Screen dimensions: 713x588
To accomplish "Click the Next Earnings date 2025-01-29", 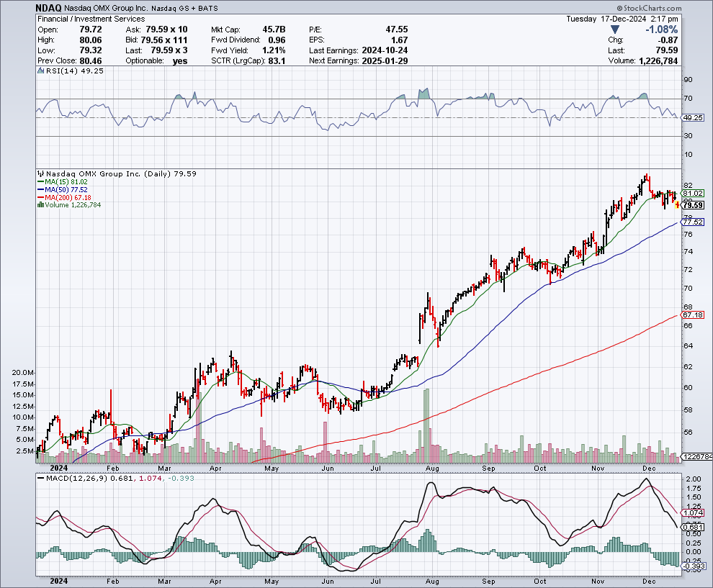I will click(x=385, y=61).
